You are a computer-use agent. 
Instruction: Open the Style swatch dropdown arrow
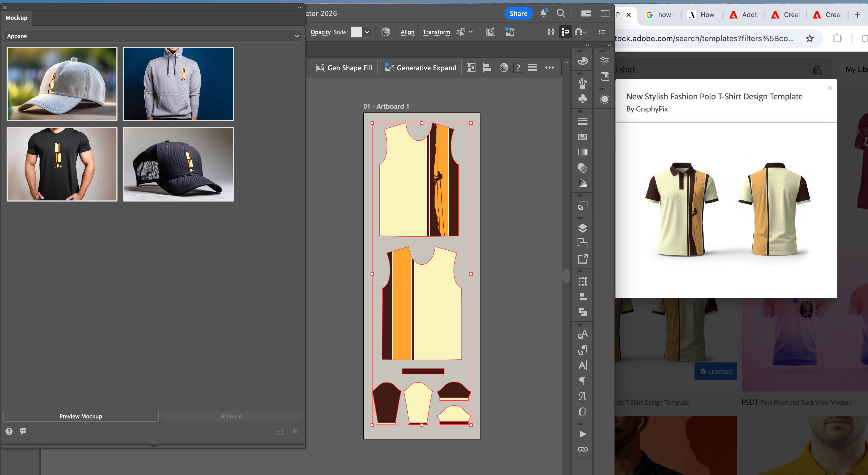click(x=367, y=32)
